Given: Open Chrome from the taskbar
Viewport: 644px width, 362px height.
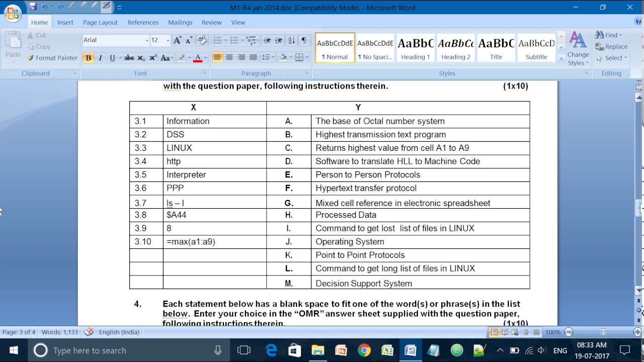Looking at the screenshot, I should [x=364, y=350].
